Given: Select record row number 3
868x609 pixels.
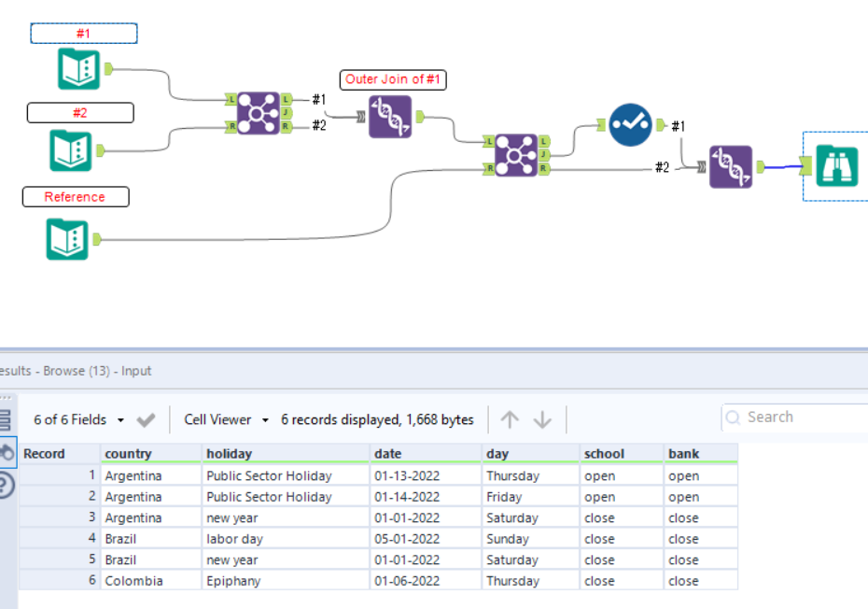Looking at the screenshot, I should pos(59,517).
